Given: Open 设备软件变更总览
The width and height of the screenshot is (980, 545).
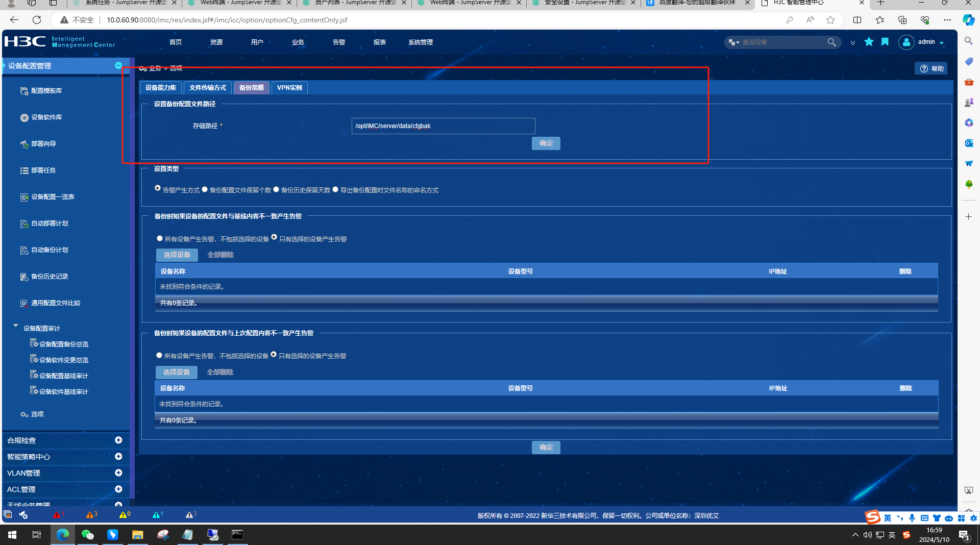Looking at the screenshot, I should (x=59, y=360).
